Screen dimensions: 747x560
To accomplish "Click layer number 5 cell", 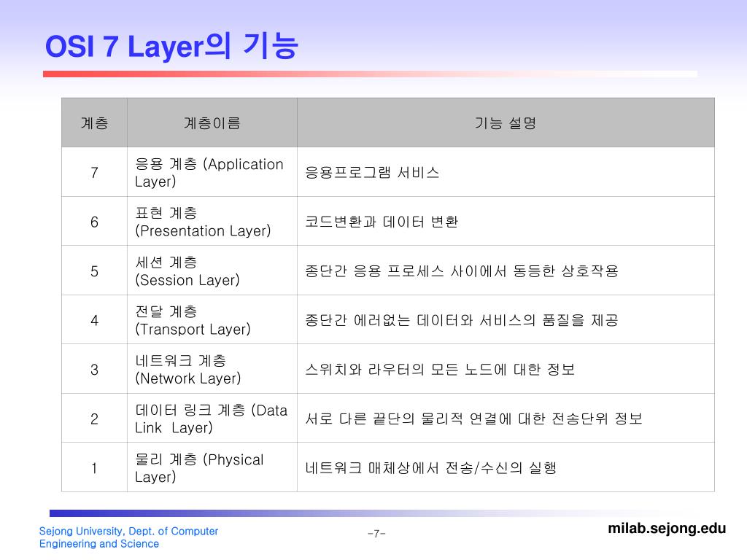I will tap(94, 271).
